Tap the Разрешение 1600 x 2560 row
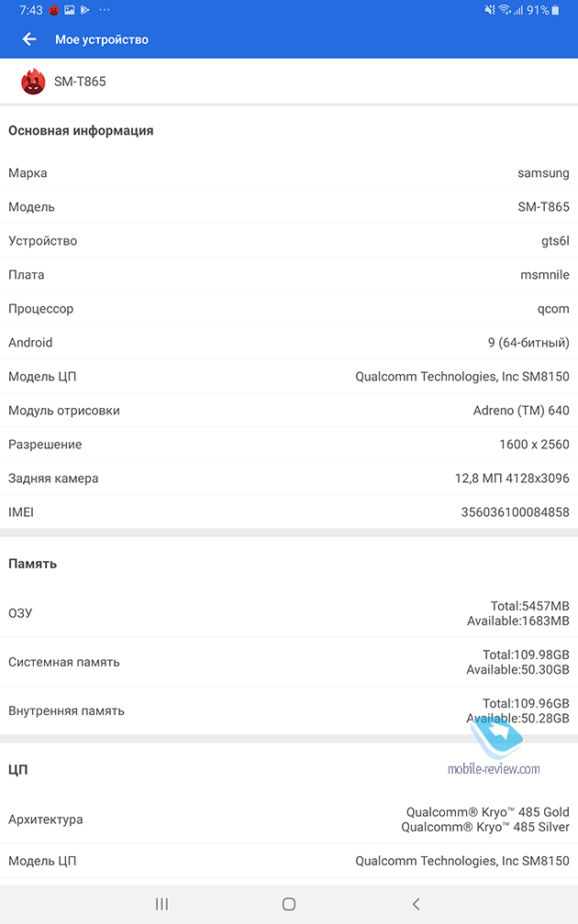This screenshot has height=924, width=578. tap(289, 445)
